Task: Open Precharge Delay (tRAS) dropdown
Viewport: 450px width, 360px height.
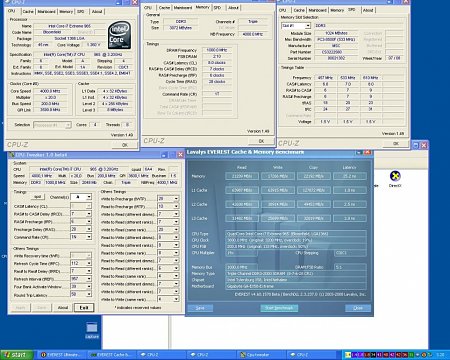Action: (x=88, y=229)
